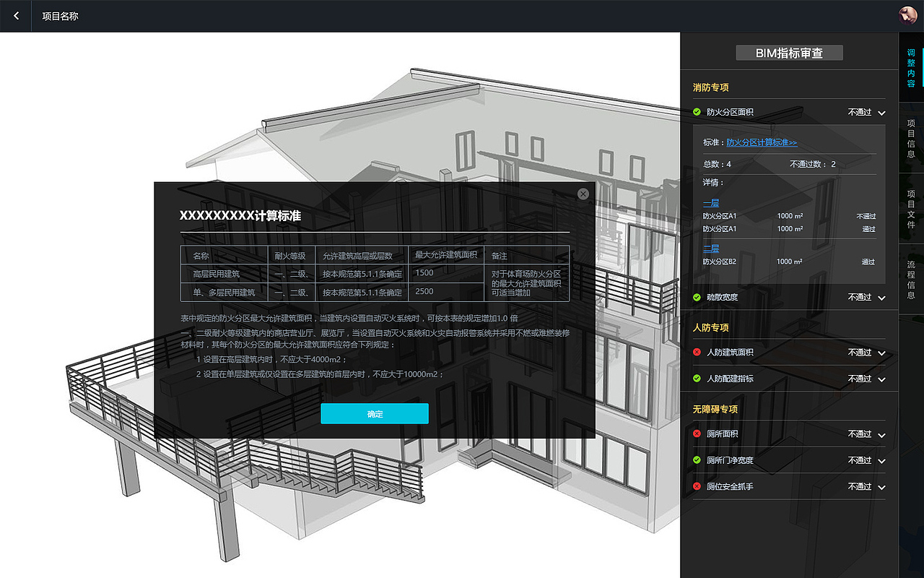Click the 项目名称 title text
Image resolution: width=924 pixels, height=578 pixels.
pos(60,15)
